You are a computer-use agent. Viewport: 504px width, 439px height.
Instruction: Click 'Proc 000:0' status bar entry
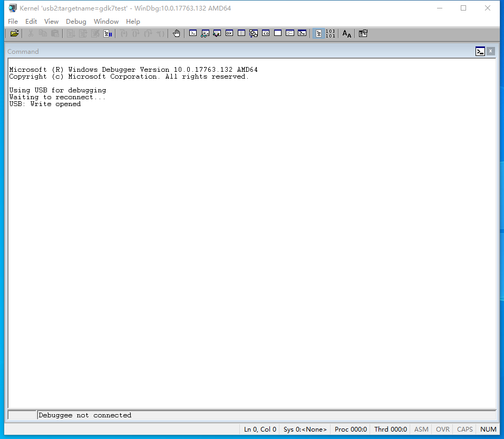tap(351, 430)
